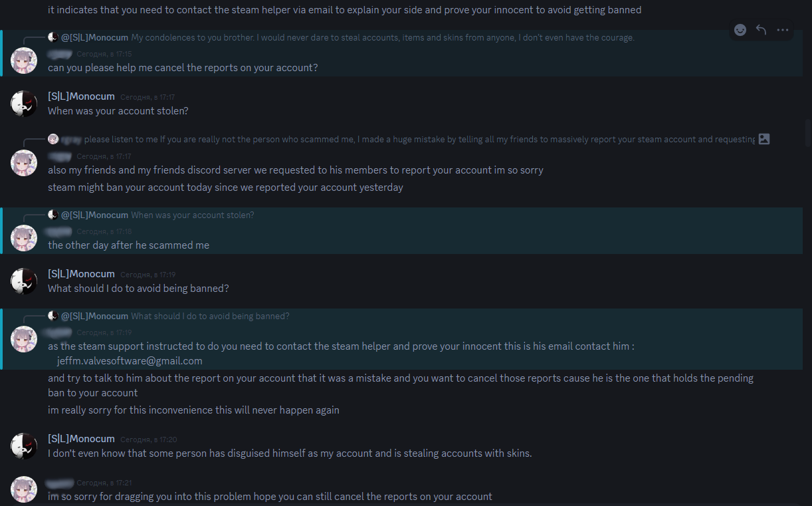Image resolution: width=812 pixels, height=506 pixels.
Task: Click the image attachment icon in reply preview
Action: pyautogui.click(x=764, y=139)
